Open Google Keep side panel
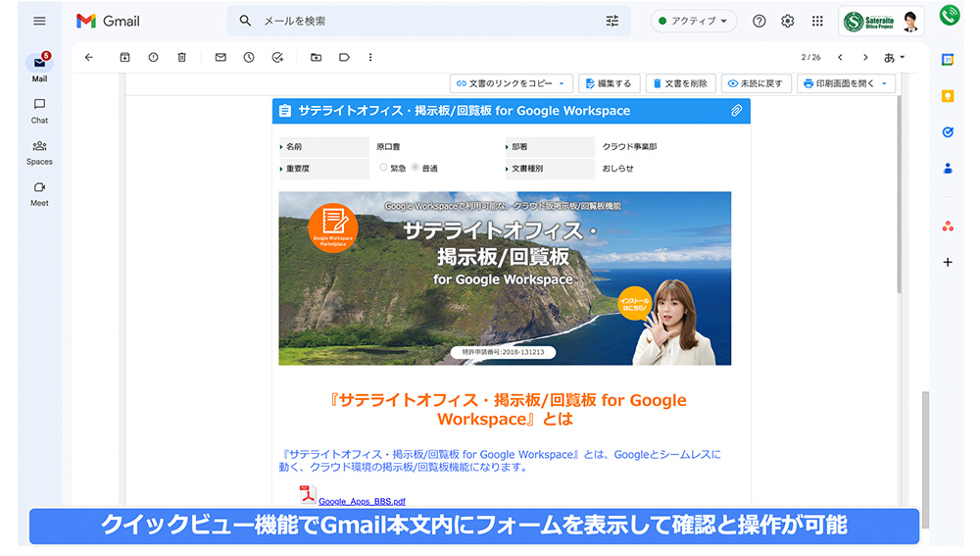The height and width of the screenshot is (556, 980). (948, 96)
